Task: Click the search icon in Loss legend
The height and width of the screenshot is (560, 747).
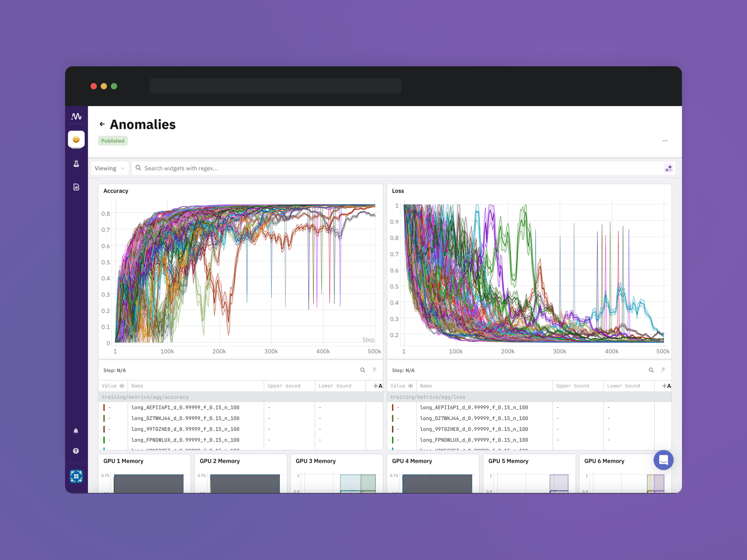Action: (x=651, y=370)
